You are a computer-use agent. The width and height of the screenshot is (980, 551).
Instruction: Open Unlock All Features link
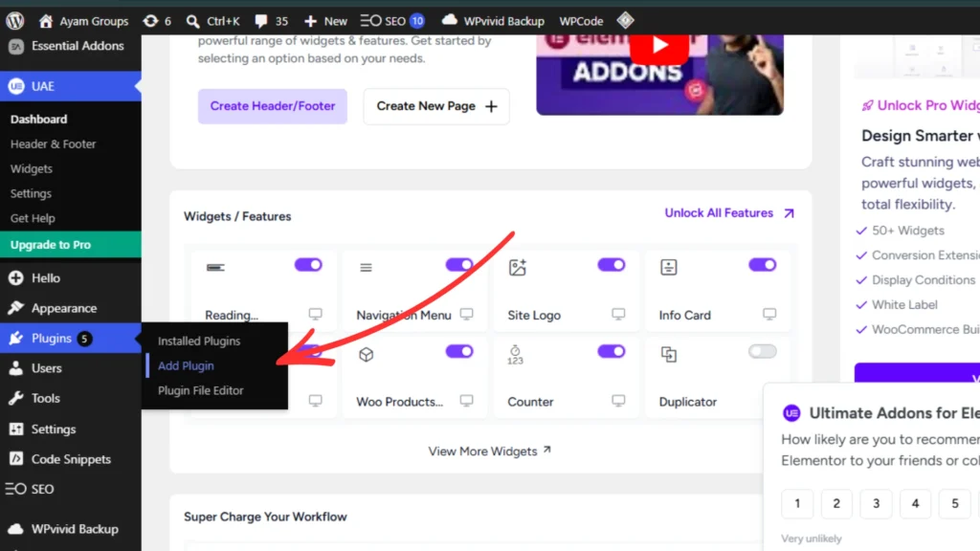729,213
